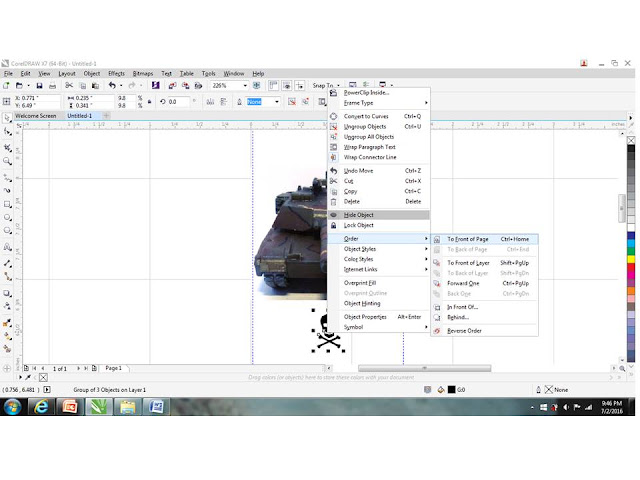
Task: Click the Save icon in toolbar
Action: pos(39,85)
